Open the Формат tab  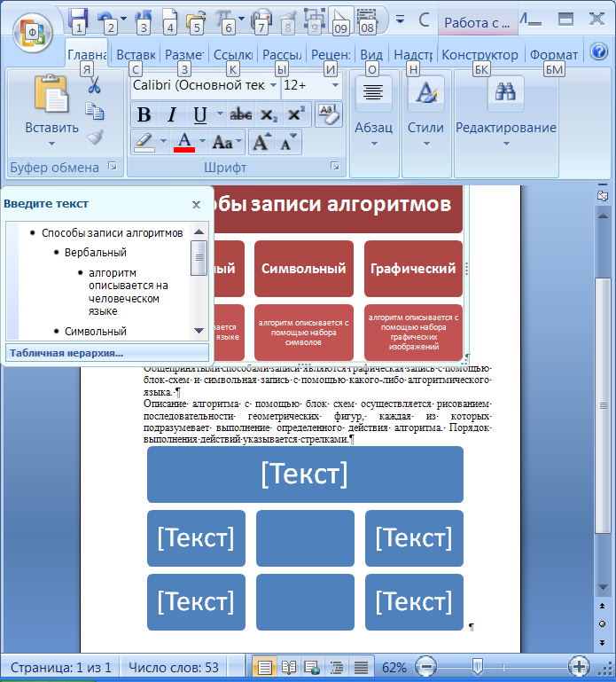553,55
